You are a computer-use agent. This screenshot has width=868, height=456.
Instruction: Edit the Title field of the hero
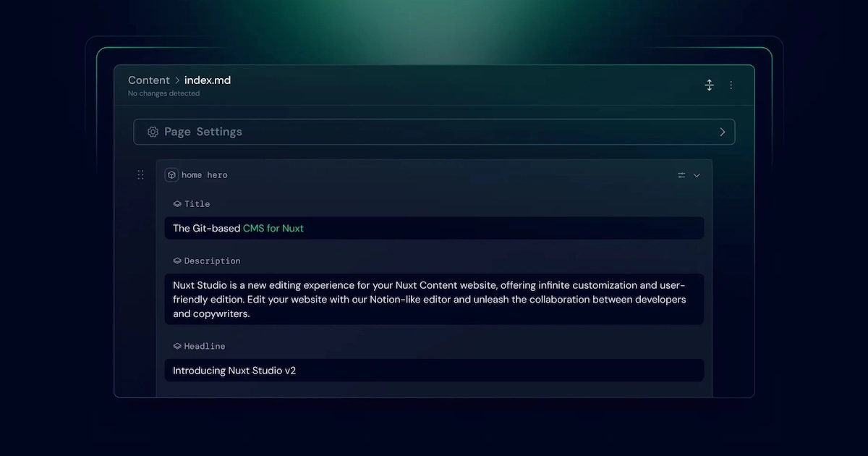coord(434,228)
